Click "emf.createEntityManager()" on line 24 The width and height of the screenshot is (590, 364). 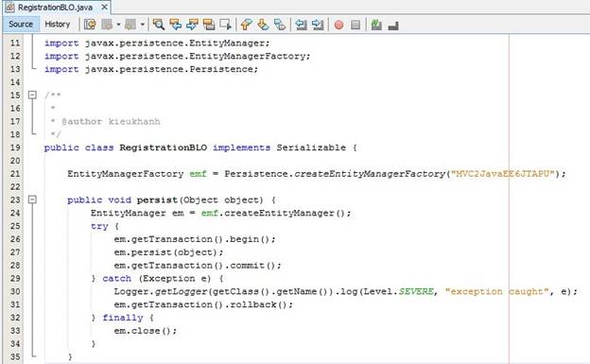pyautogui.click(x=276, y=214)
